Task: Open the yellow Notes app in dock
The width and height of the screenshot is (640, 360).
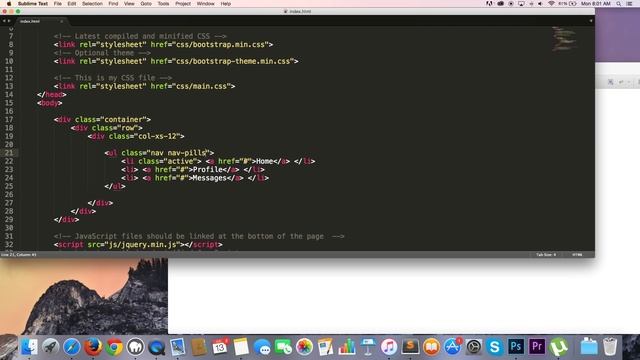Action: (x=241, y=347)
